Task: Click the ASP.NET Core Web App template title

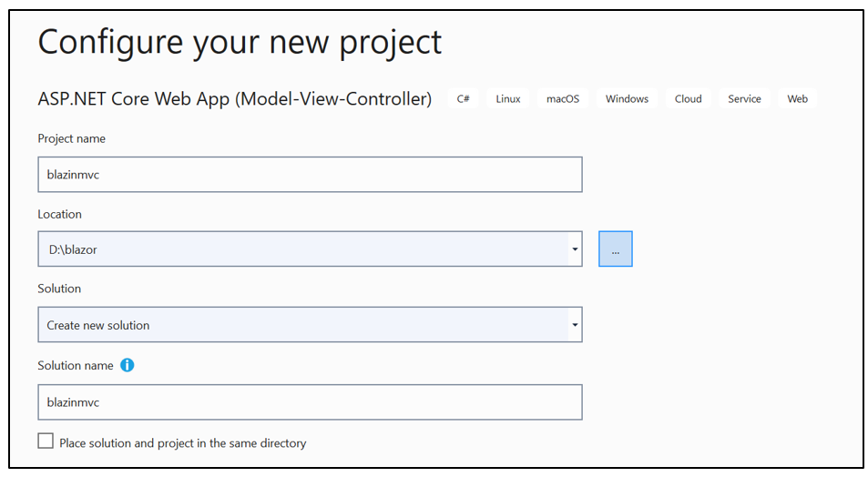Action: (x=234, y=98)
